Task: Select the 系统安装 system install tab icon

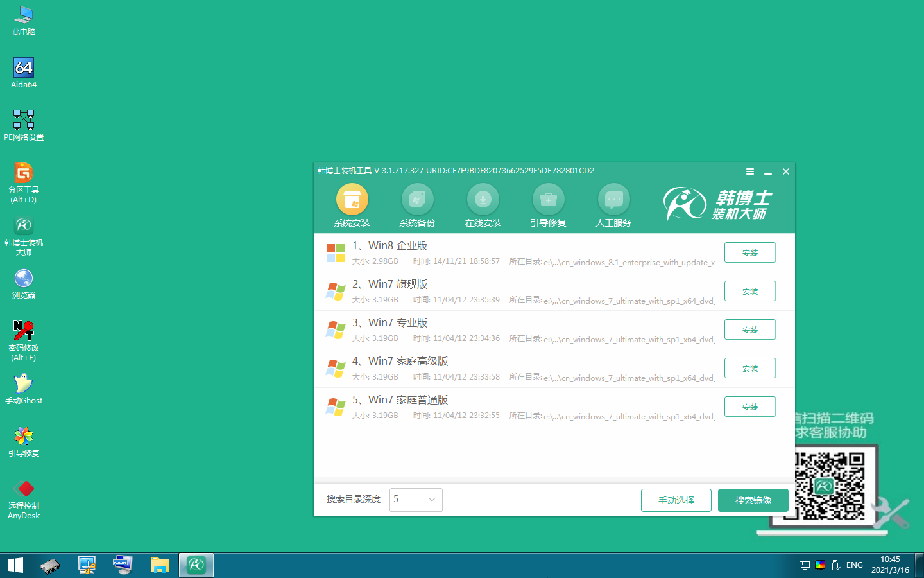Action: tap(352, 200)
